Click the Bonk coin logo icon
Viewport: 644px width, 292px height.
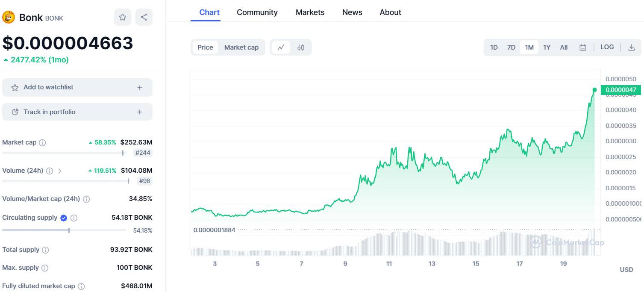9,17
